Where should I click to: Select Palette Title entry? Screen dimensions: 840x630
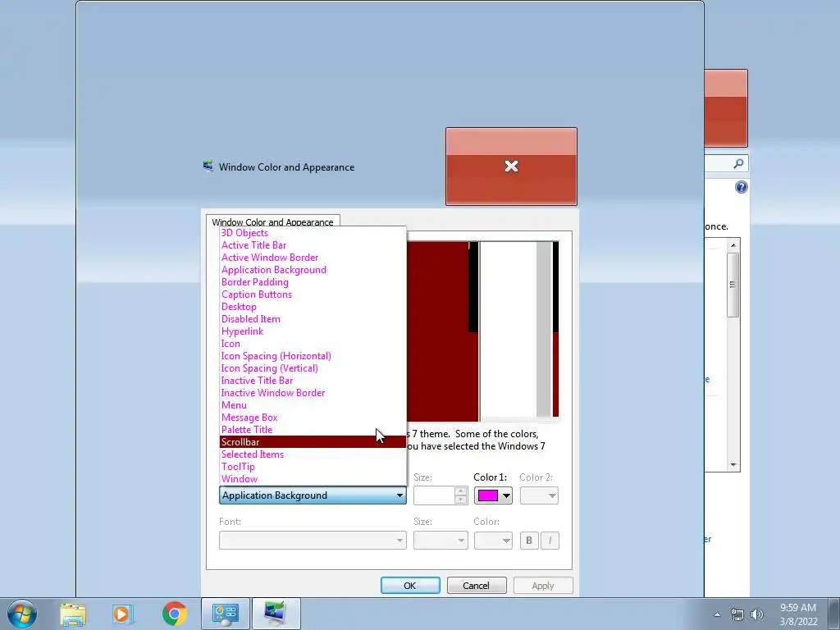(x=313, y=430)
